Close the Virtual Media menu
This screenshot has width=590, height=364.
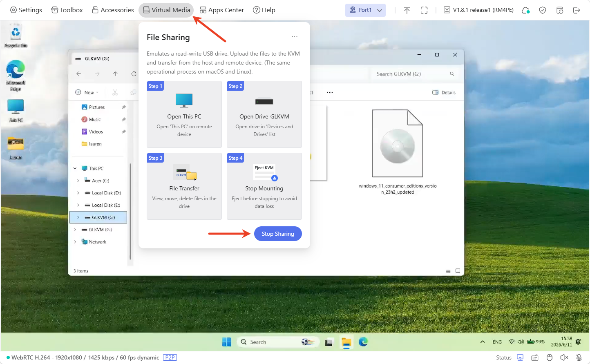[167, 10]
